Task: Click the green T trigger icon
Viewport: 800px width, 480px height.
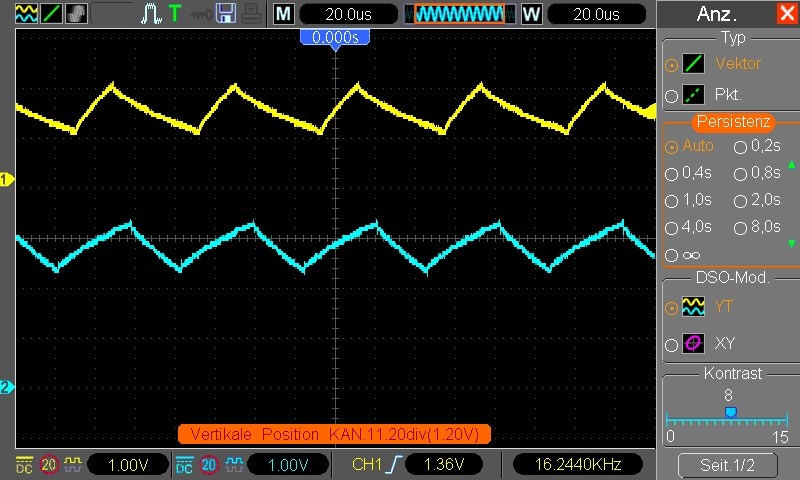Action: coord(175,14)
